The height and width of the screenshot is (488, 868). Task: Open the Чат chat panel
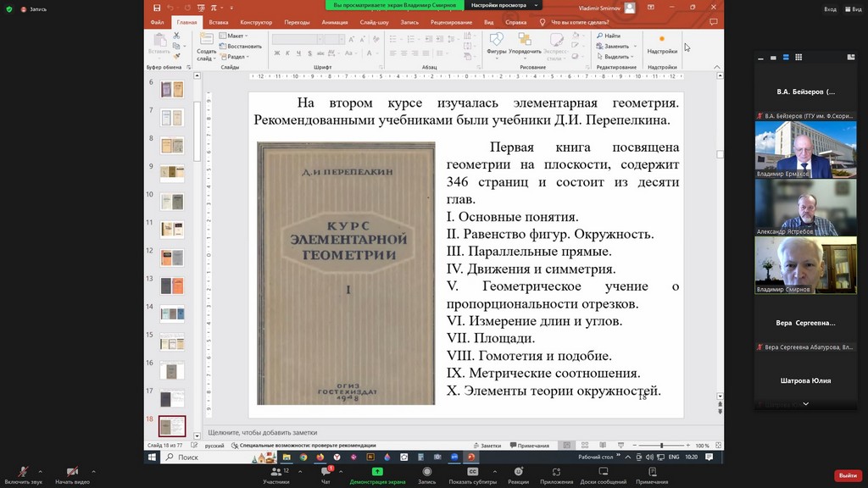coord(325,474)
